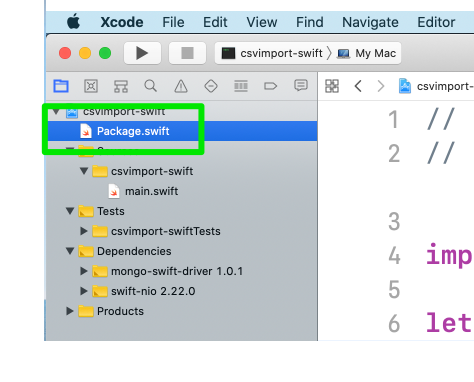Image resolution: width=474 pixels, height=382 pixels.
Task: Open the Project navigator folder icon
Action: coord(61,86)
